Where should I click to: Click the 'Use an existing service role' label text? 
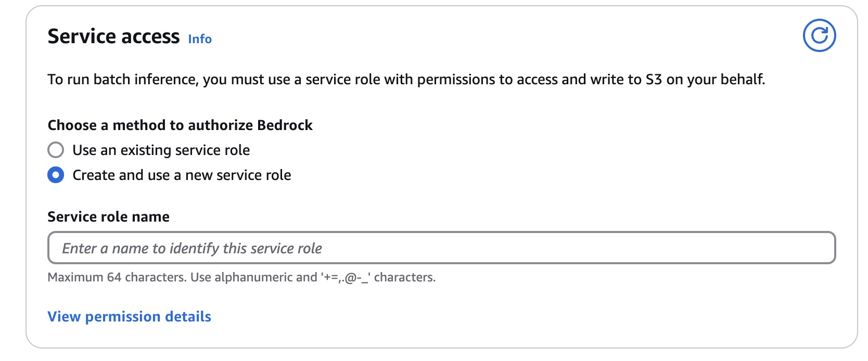click(x=161, y=150)
